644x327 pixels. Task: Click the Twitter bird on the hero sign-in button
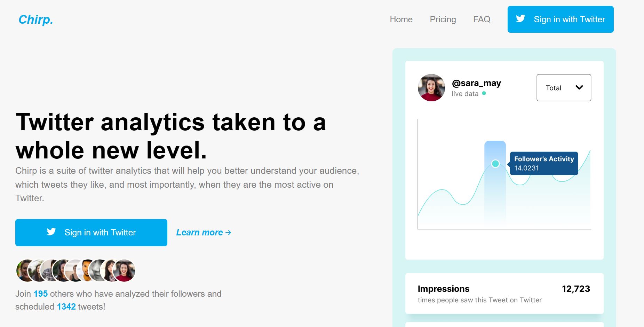pyautogui.click(x=51, y=232)
